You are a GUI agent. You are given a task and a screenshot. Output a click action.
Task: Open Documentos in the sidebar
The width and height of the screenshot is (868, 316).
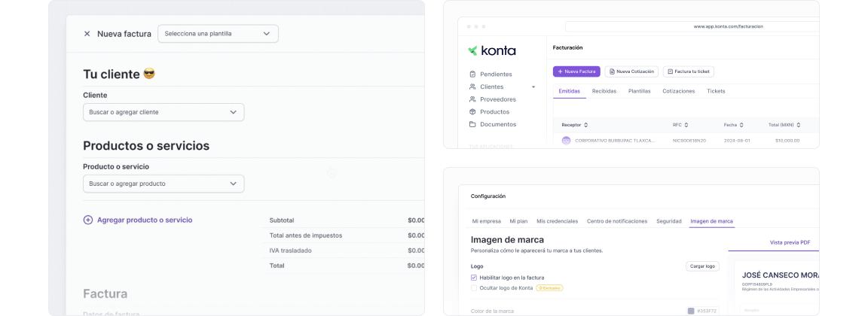tap(497, 124)
